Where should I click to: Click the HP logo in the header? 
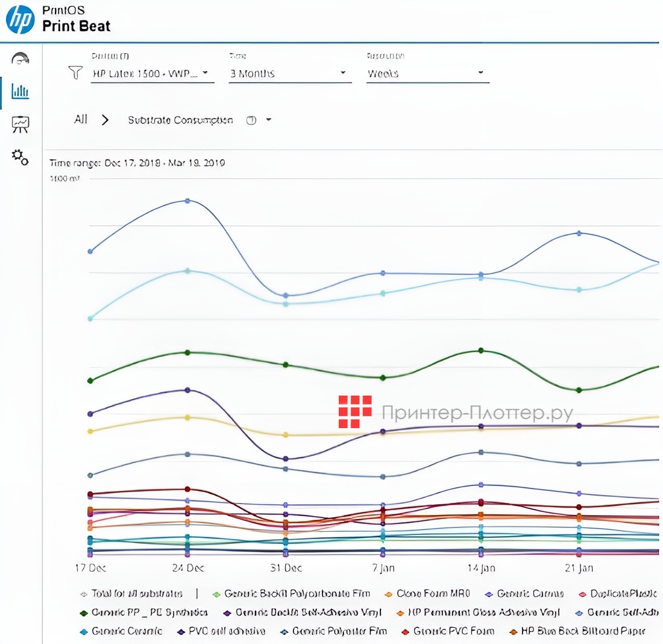(x=20, y=19)
